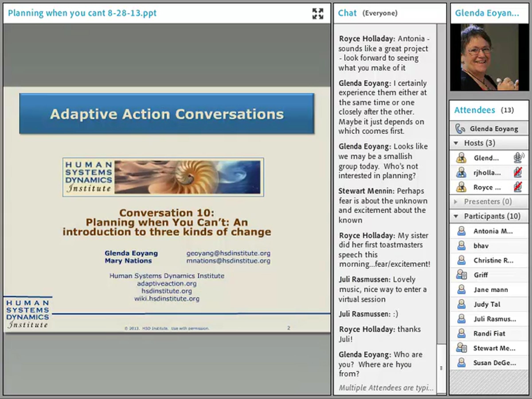The width and height of the screenshot is (532, 399).
Task: Click the host icon next to Glend...
Action: 461,158
